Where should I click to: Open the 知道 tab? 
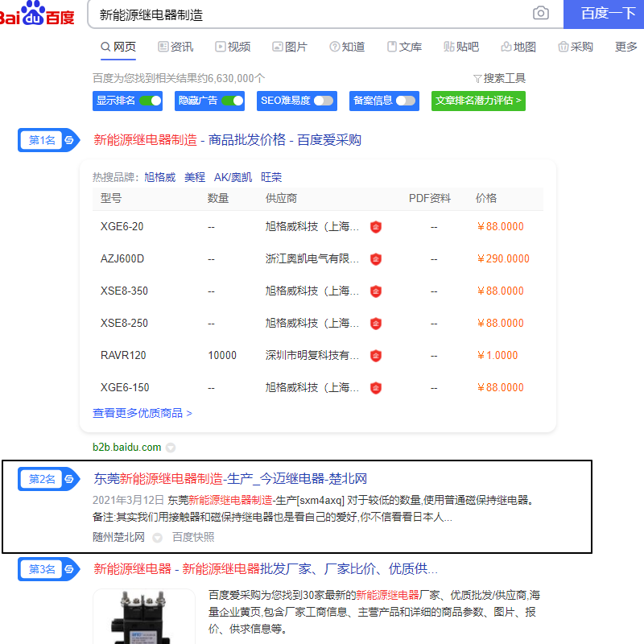click(347, 47)
